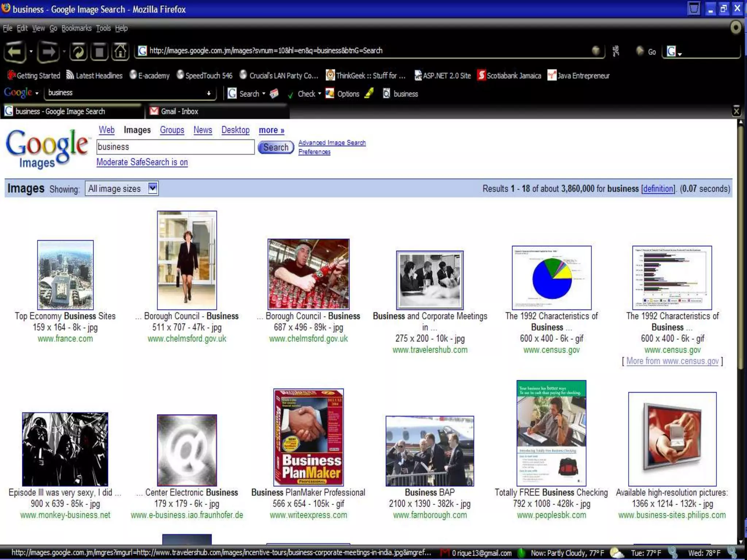747x560 pixels.
Task: Open the Advanced Image Search link
Action: pos(332,143)
